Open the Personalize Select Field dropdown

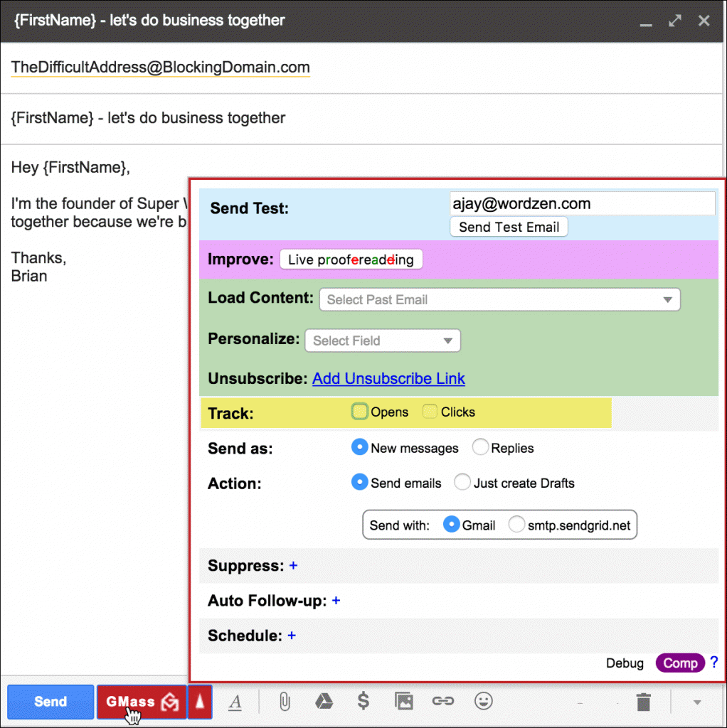pos(382,341)
